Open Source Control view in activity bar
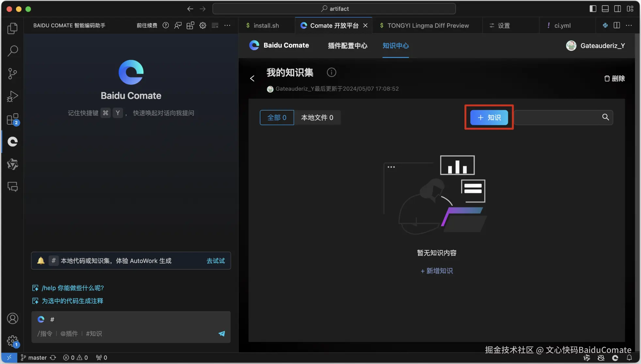 (12, 74)
